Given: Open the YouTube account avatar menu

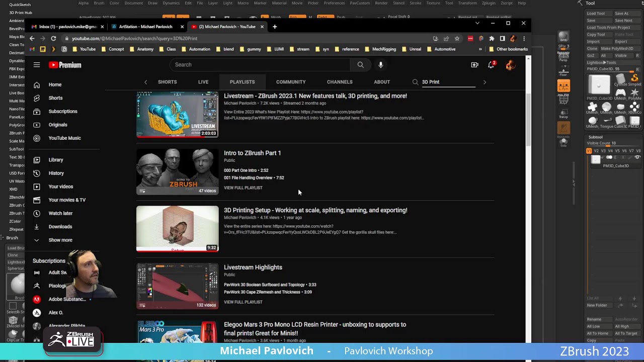Looking at the screenshot, I should click(510, 65).
